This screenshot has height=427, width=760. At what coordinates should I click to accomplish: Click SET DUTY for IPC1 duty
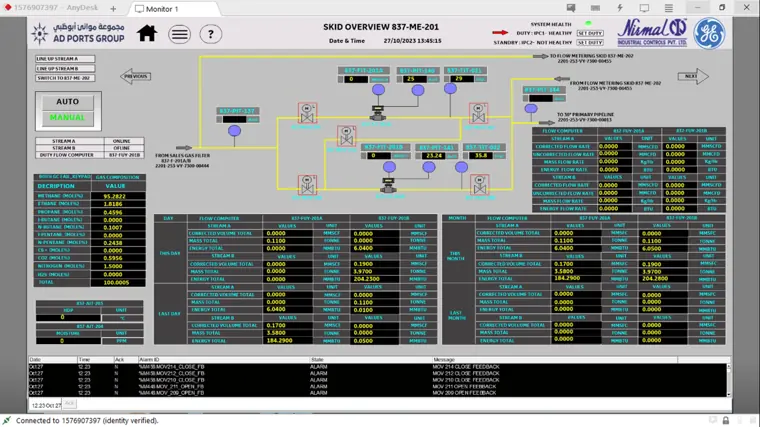[x=590, y=33]
